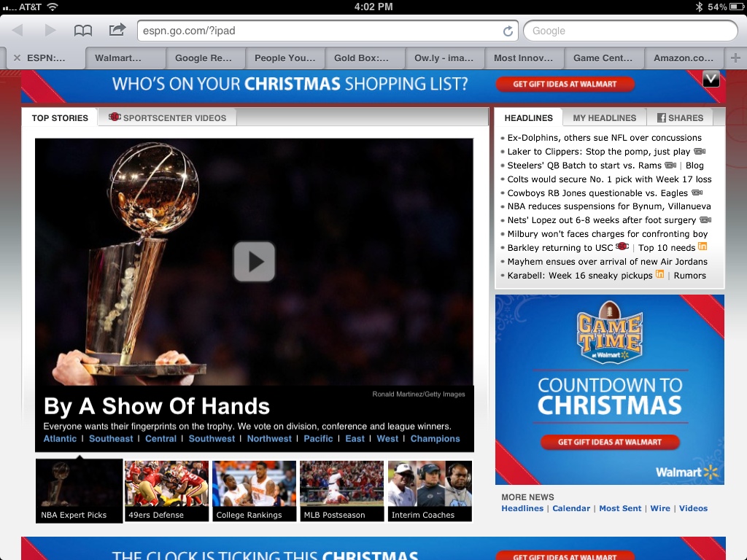This screenshot has height=560, width=747.
Task: Tap the battery indicator
Action: (735, 7)
